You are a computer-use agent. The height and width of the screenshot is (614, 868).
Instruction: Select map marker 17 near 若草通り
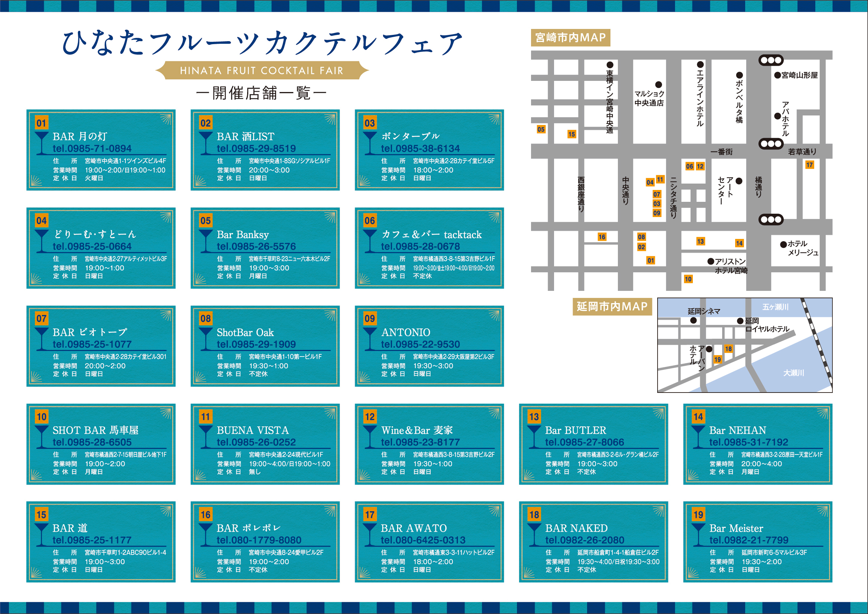click(809, 164)
